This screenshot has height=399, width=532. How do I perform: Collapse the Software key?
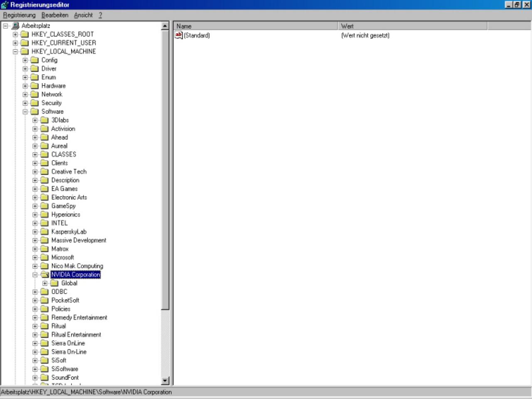tap(25, 111)
